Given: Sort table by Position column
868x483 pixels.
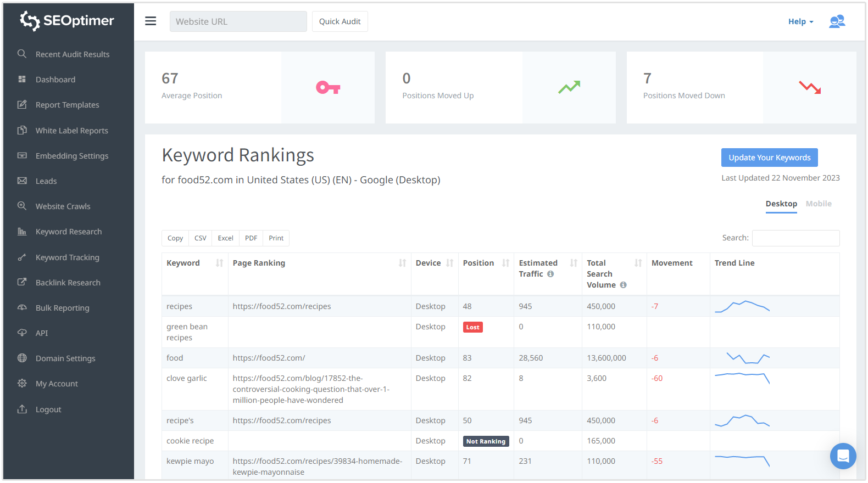Looking at the screenshot, I should pyautogui.click(x=505, y=263).
